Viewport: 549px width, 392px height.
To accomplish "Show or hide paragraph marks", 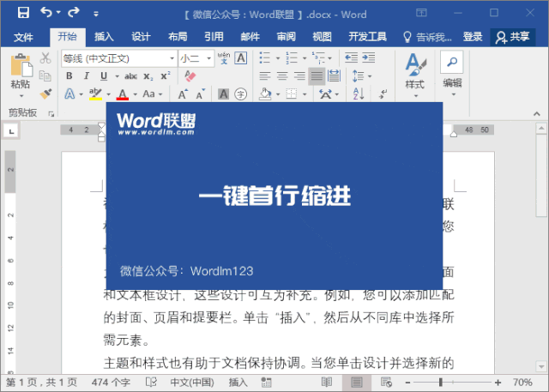I will coord(383,93).
